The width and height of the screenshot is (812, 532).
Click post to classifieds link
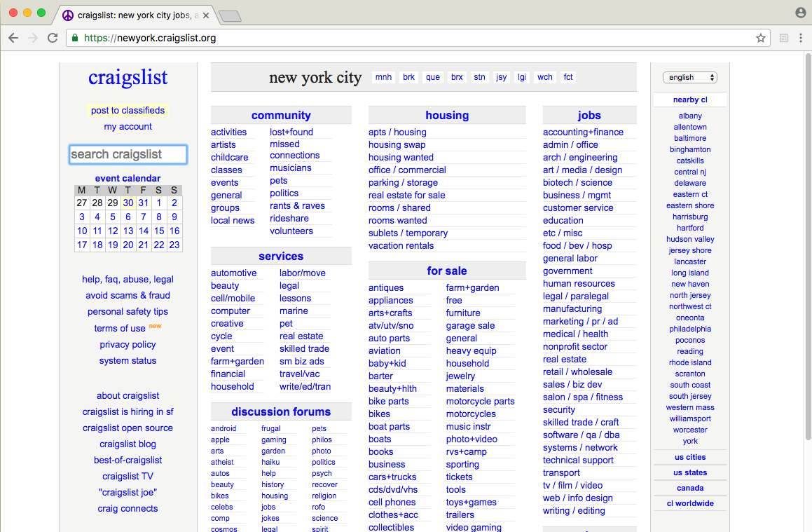(128, 110)
